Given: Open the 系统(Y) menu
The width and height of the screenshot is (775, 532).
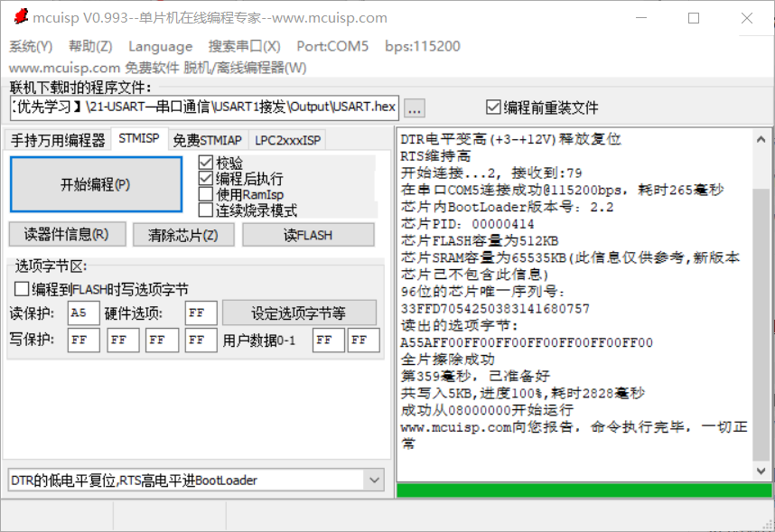Looking at the screenshot, I should 30,46.
